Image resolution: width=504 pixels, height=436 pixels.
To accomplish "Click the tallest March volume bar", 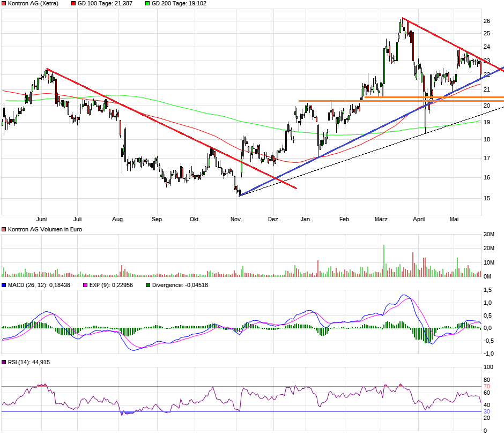I will click(x=384, y=261).
